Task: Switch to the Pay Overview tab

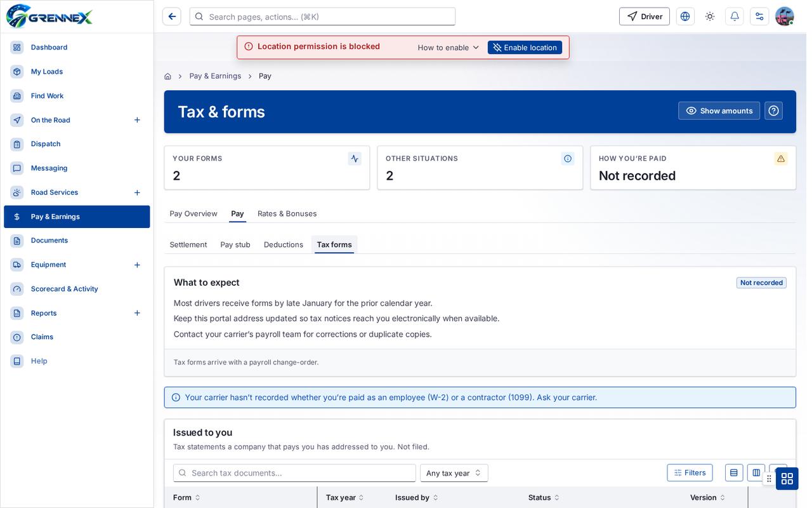Action: [193, 214]
